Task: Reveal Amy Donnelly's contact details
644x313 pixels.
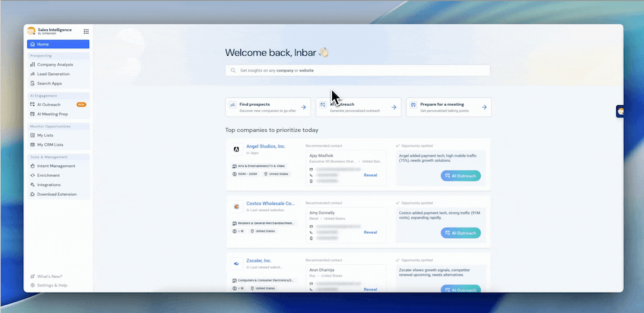Action: (371, 233)
